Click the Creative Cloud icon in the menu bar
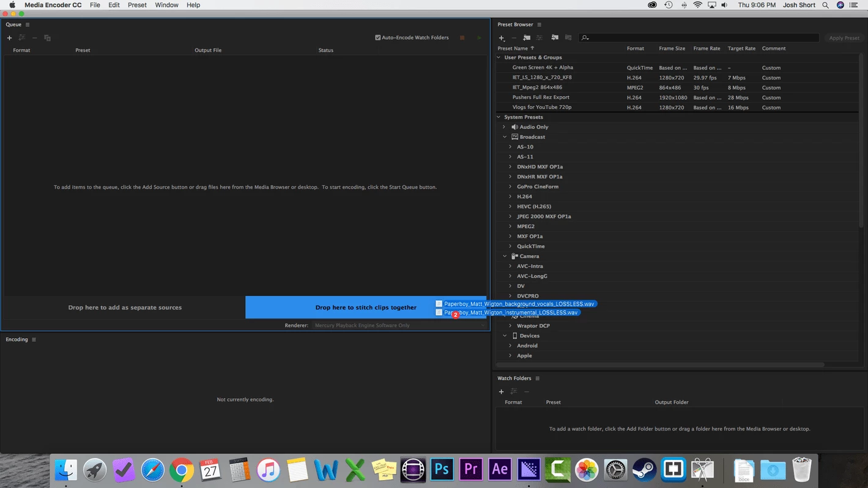The image size is (868, 488). [x=653, y=5]
